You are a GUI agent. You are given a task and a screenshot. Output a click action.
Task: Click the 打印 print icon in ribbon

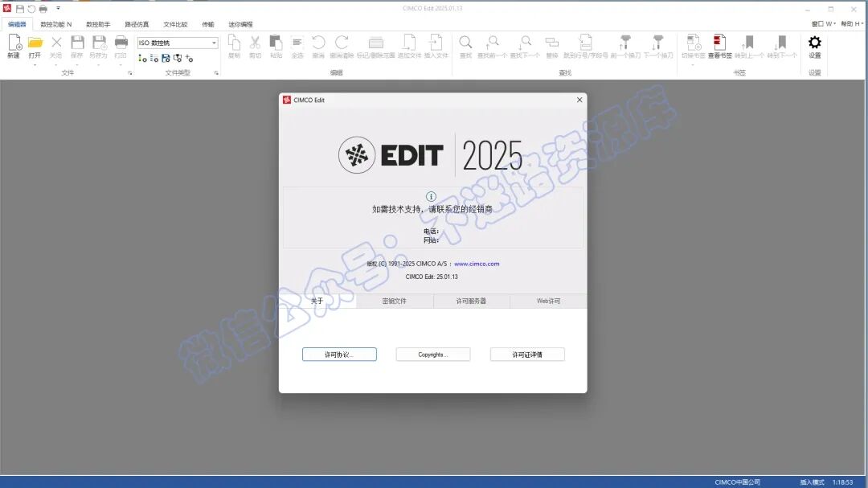pos(121,43)
